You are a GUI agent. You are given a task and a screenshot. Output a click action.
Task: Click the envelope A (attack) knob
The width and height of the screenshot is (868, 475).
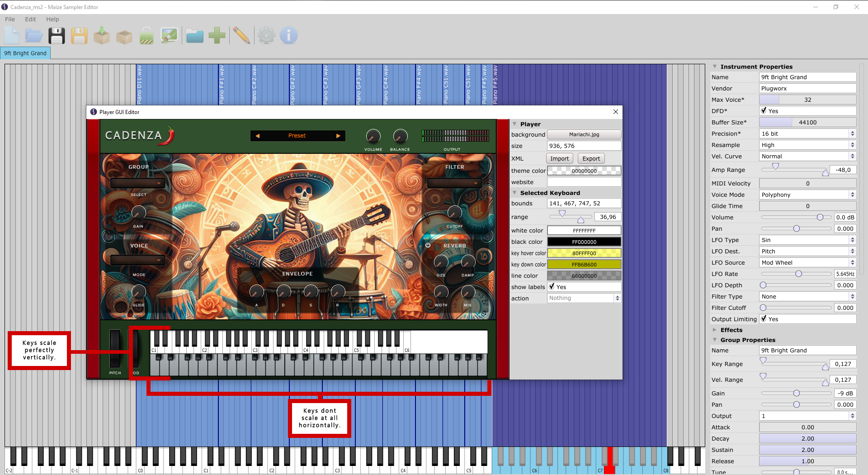[256, 292]
